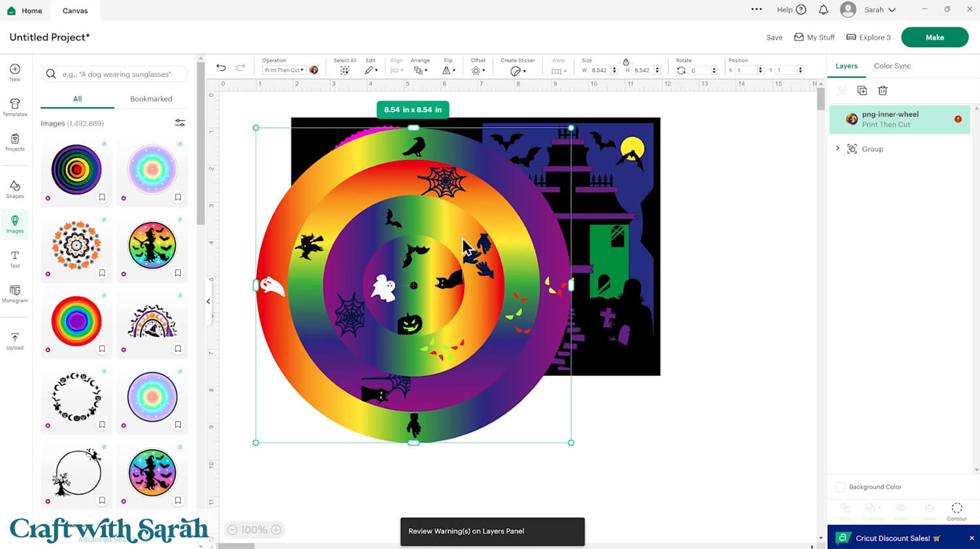Image resolution: width=980 pixels, height=549 pixels.
Task: Bookmark the Halloween rainbow arch image
Action: 178,349
